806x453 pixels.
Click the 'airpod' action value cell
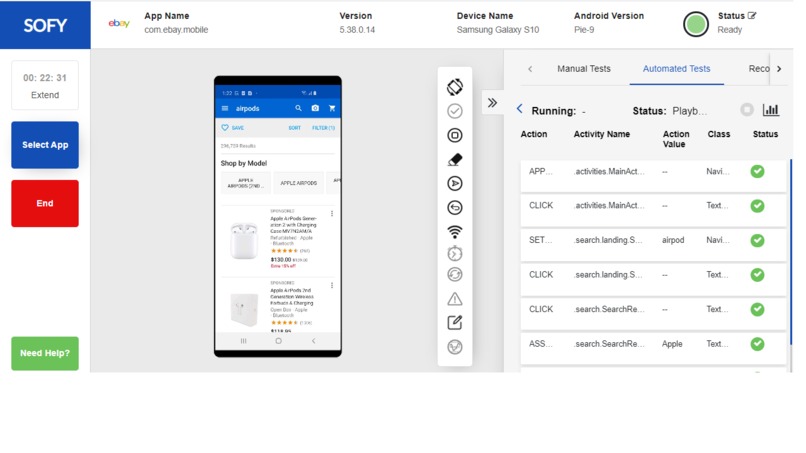coord(673,240)
